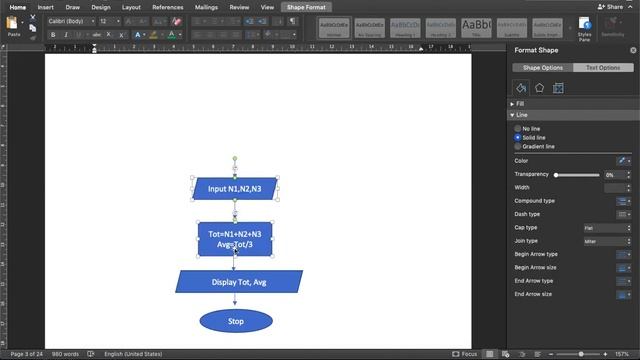This screenshot has width=640, height=360.
Task: Select the Fill & Line tab icon
Action: [x=521, y=88]
